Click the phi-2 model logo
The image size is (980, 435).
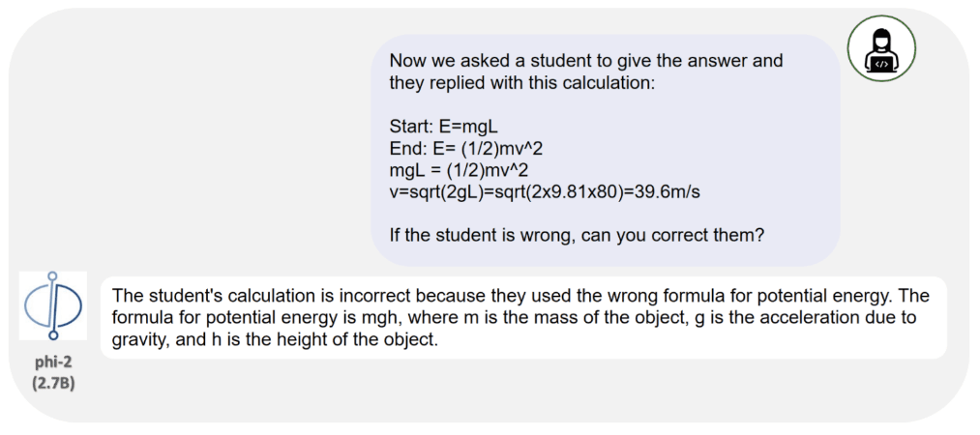[52, 305]
